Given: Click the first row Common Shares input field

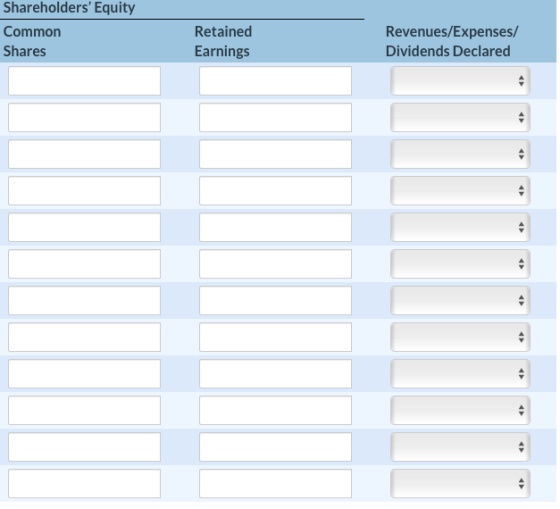Looking at the screenshot, I should coord(85,81).
